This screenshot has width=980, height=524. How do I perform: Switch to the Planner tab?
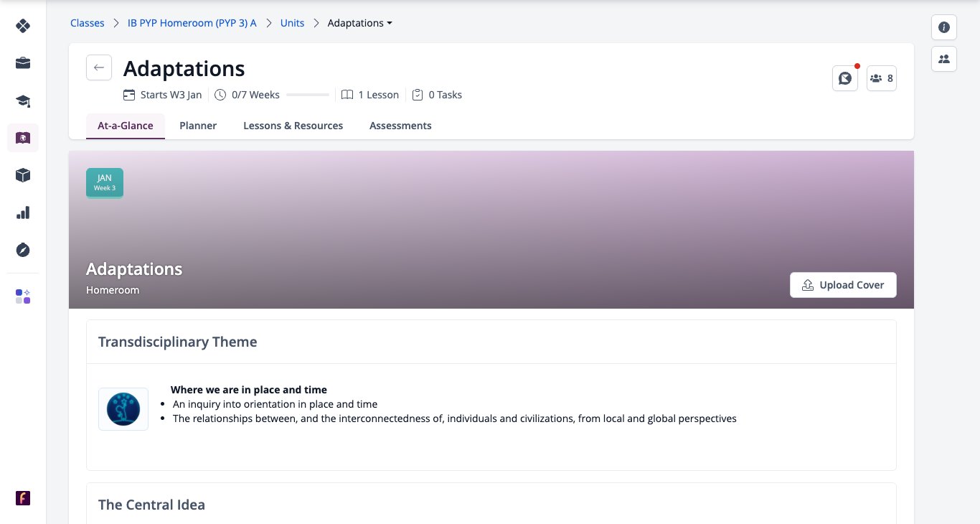click(x=198, y=126)
